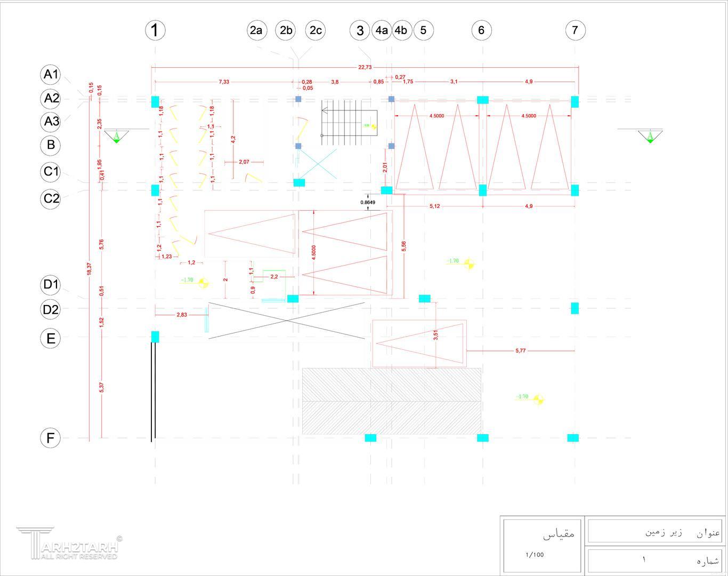Select the عنوان زیر زمین title field

click(655, 532)
